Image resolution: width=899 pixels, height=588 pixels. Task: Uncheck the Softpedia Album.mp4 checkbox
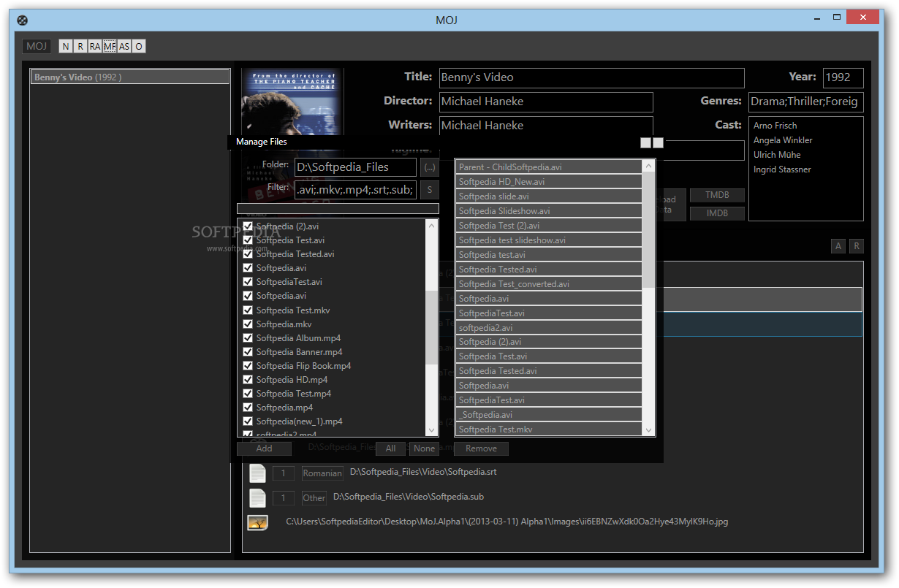point(248,337)
